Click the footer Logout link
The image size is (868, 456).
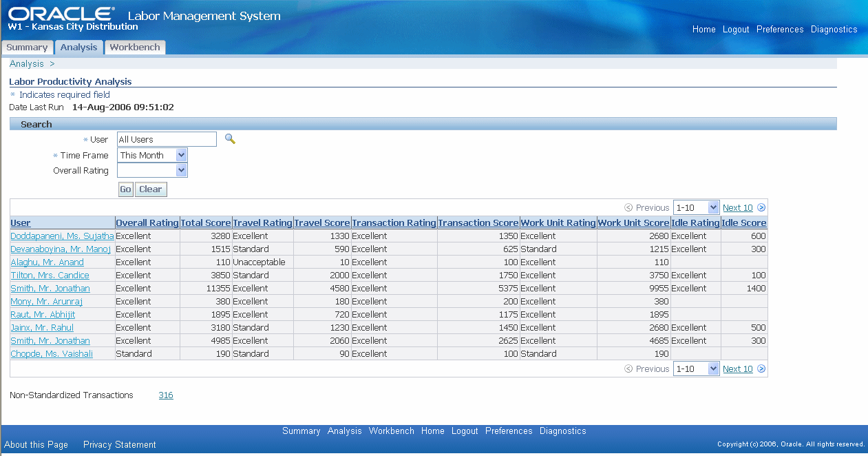click(465, 431)
